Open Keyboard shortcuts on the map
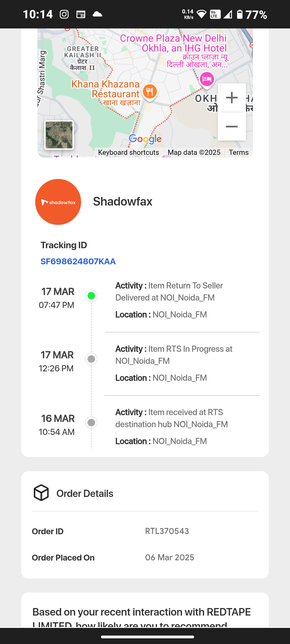Viewport: 290px width, 644px height. coord(128,152)
